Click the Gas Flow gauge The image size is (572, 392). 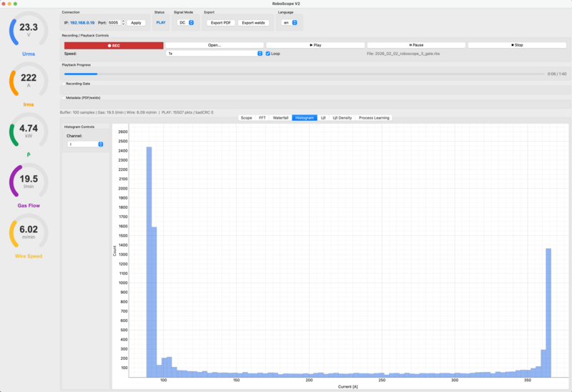point(29,183)
